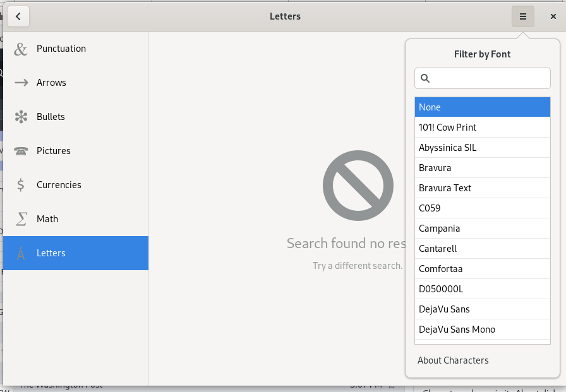Screen dimensions: 566x392
Task: Select the C059 font
Action: [x=482, y=208]
